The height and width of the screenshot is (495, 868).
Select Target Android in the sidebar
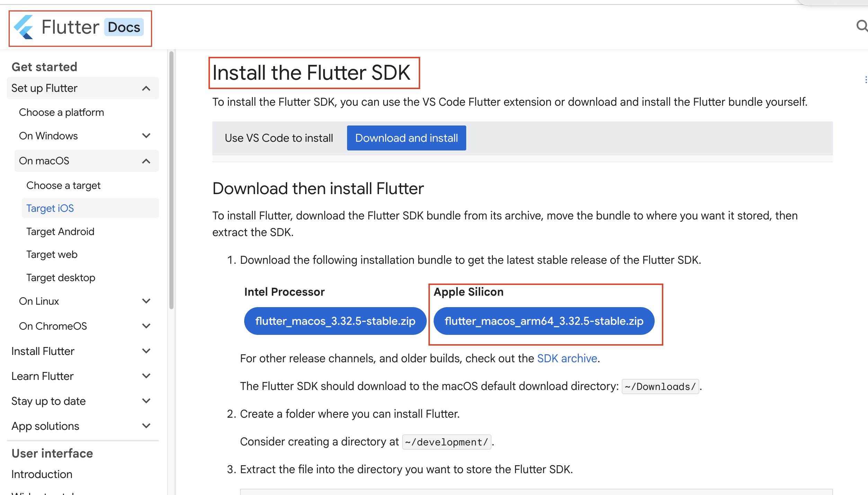point(60,231)
